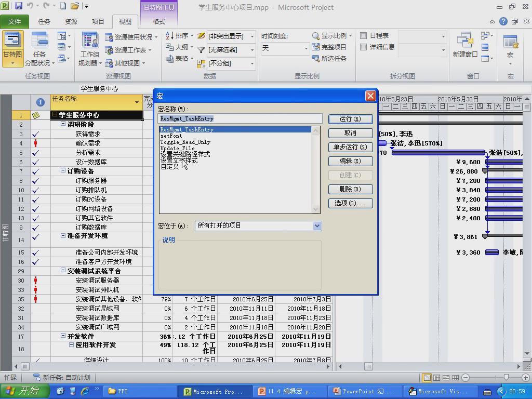Click the 宏名称 input field
Image resolution: width=532 pixels, height=399 pixels.
coord(240,119)
